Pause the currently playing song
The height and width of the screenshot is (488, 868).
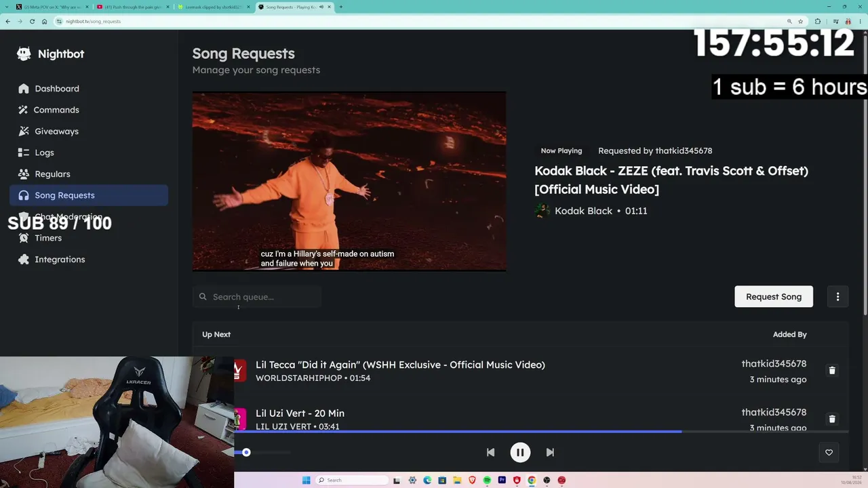[520, 452]
